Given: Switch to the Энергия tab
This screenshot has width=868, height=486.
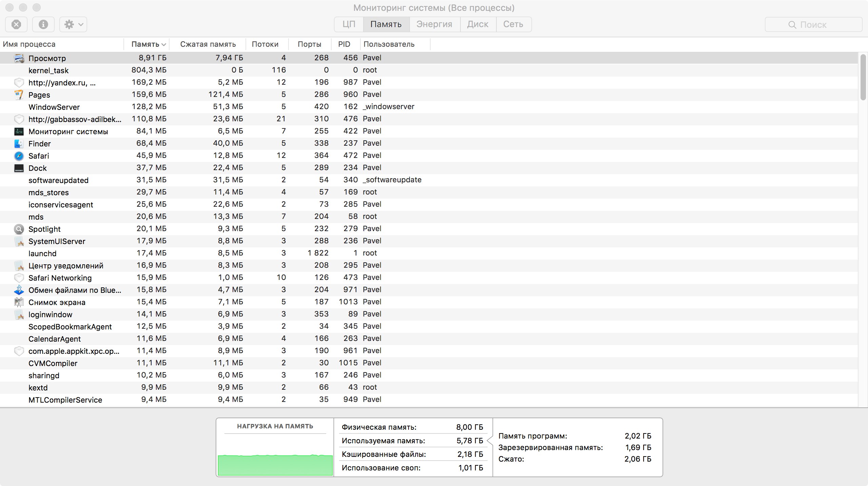Looking at the screenshot, I should coord(434,24).
